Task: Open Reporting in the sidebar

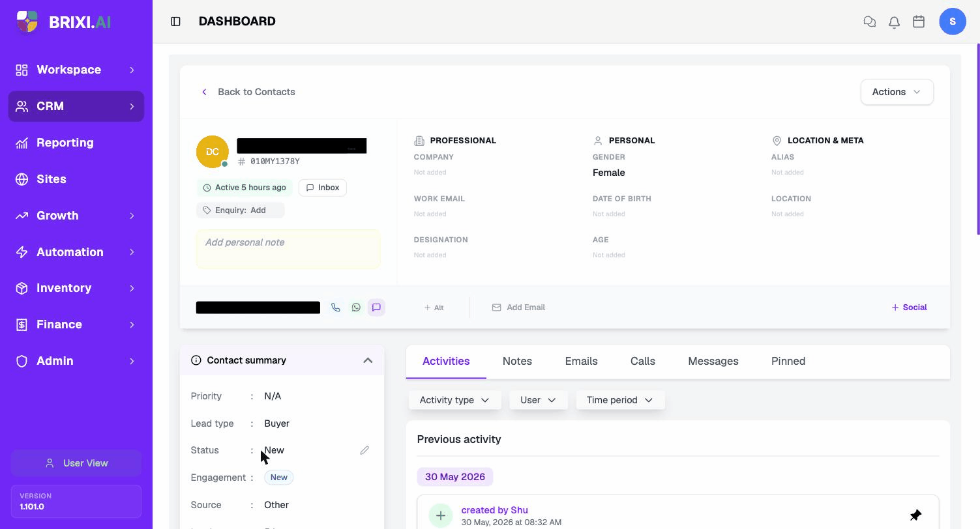Action: 76,143
